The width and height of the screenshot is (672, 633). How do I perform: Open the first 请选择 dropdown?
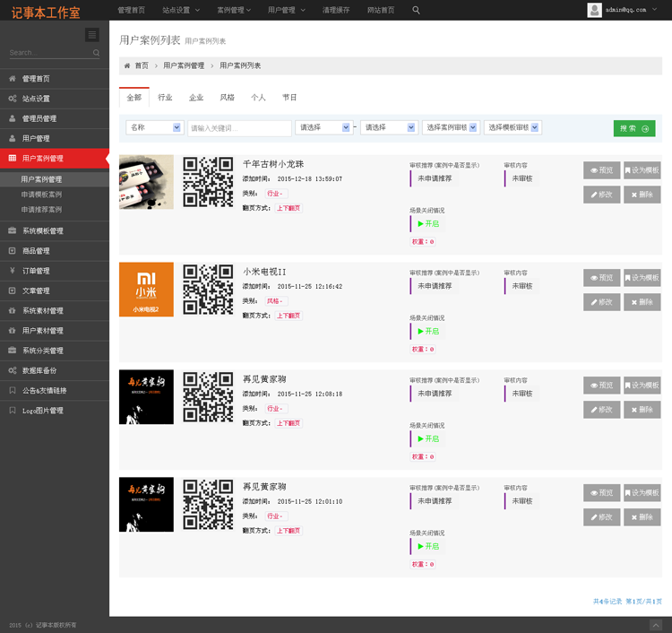coord(324,127)
